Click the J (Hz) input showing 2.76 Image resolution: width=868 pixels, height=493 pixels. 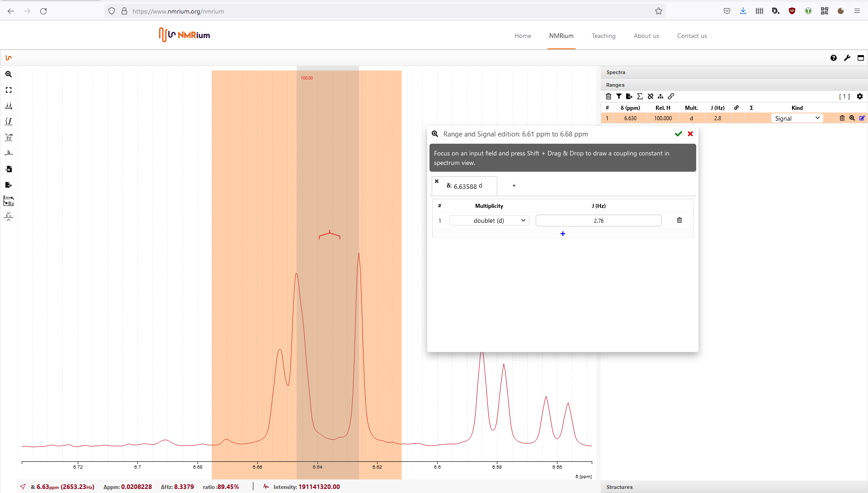599,221
